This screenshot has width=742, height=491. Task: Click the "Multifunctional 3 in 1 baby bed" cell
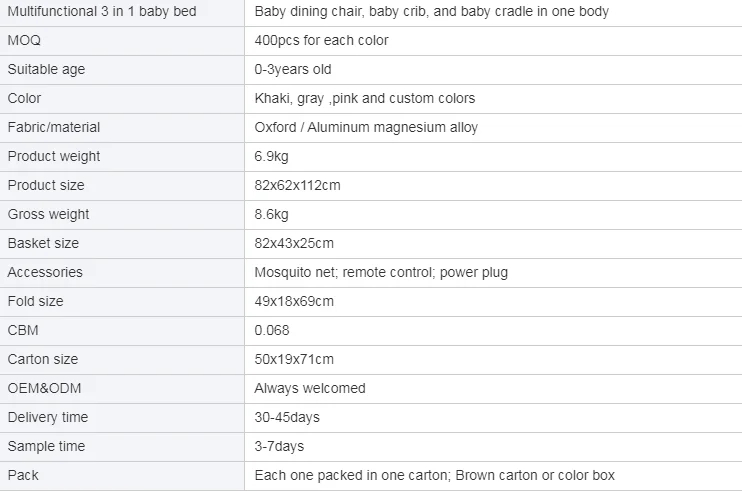102,12
